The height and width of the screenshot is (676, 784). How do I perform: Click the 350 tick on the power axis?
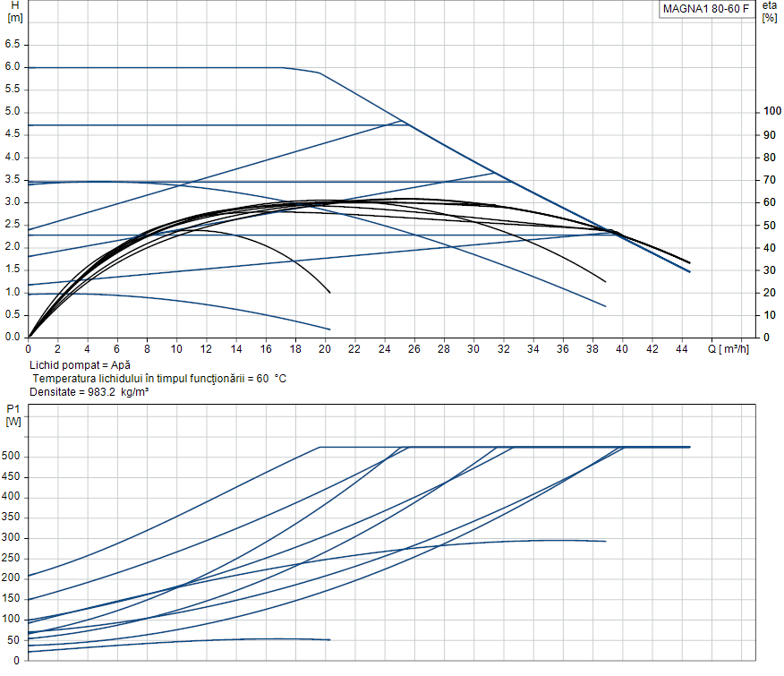point(12,518)
